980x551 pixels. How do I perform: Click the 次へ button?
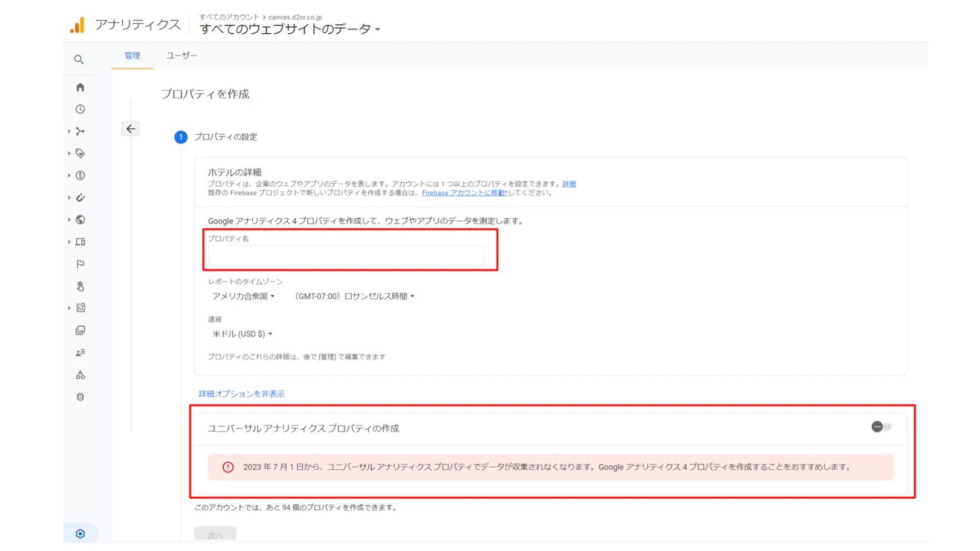tap(215, 534)
